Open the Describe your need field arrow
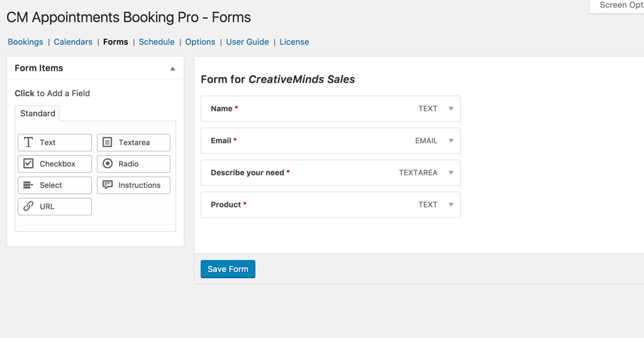Screen dimensions: 644x338 451,173
